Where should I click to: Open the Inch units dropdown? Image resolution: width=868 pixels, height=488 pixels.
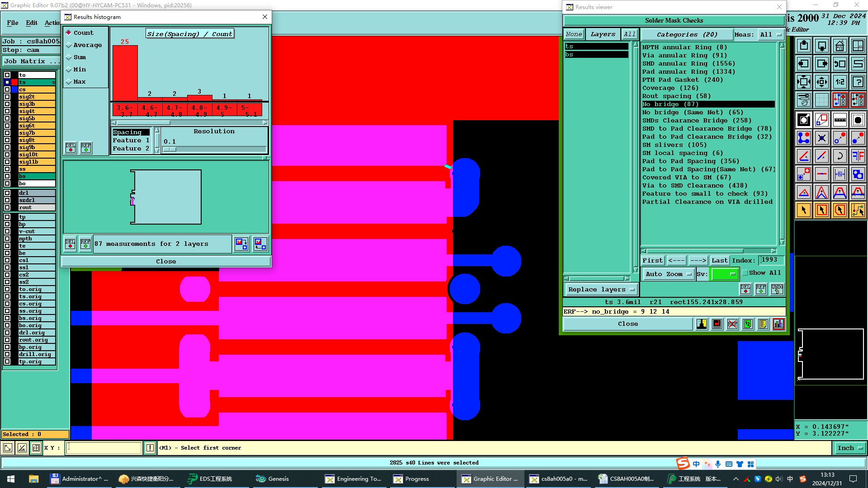[x=849, y=448]
